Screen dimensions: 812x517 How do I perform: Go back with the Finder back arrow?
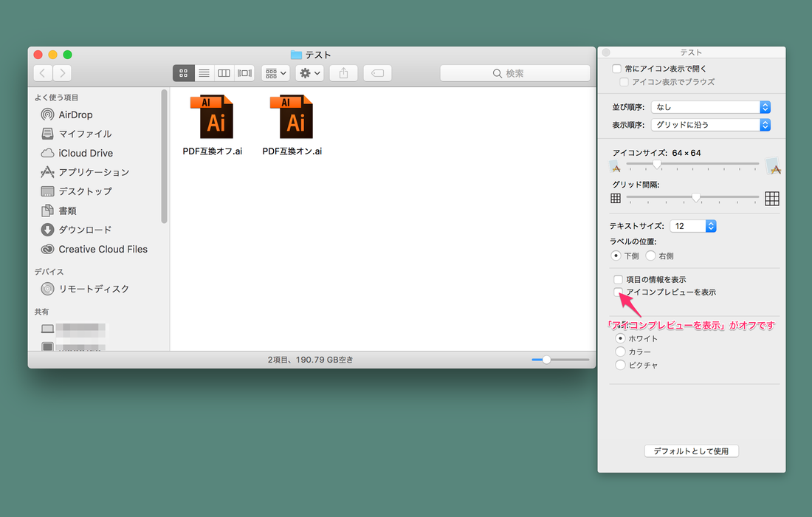tap(43, 73)
